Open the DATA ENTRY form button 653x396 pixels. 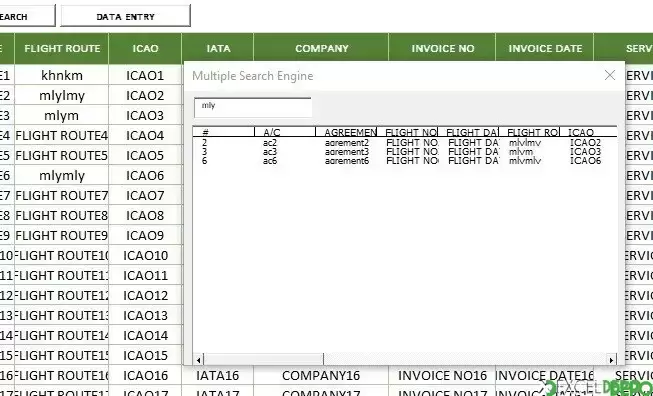point(125,16)
